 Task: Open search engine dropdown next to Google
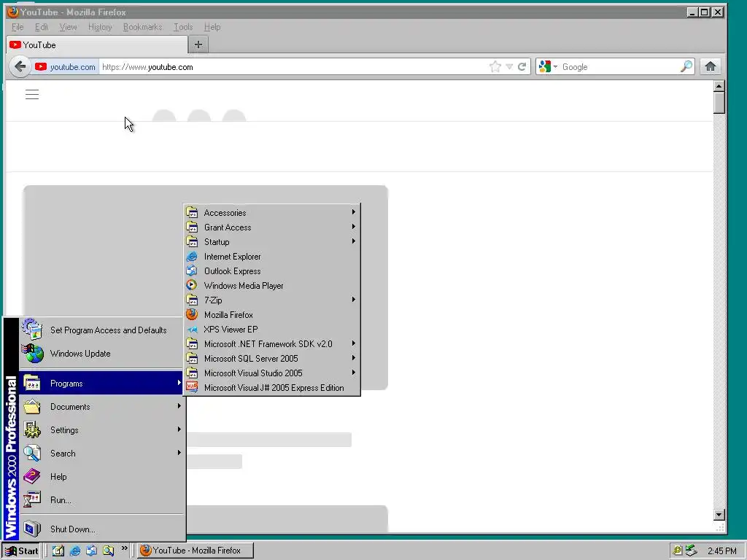pos(555,66)
